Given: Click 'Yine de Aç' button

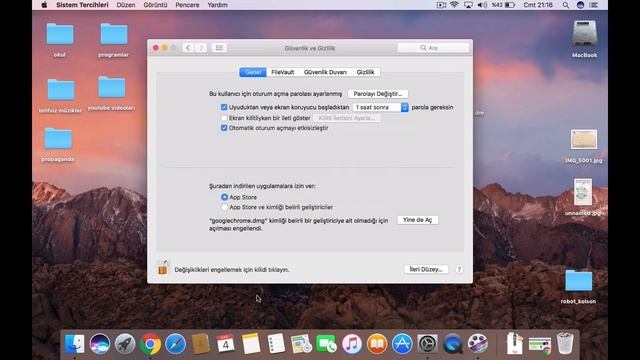Looking at the screenshot, I should 418,220.
